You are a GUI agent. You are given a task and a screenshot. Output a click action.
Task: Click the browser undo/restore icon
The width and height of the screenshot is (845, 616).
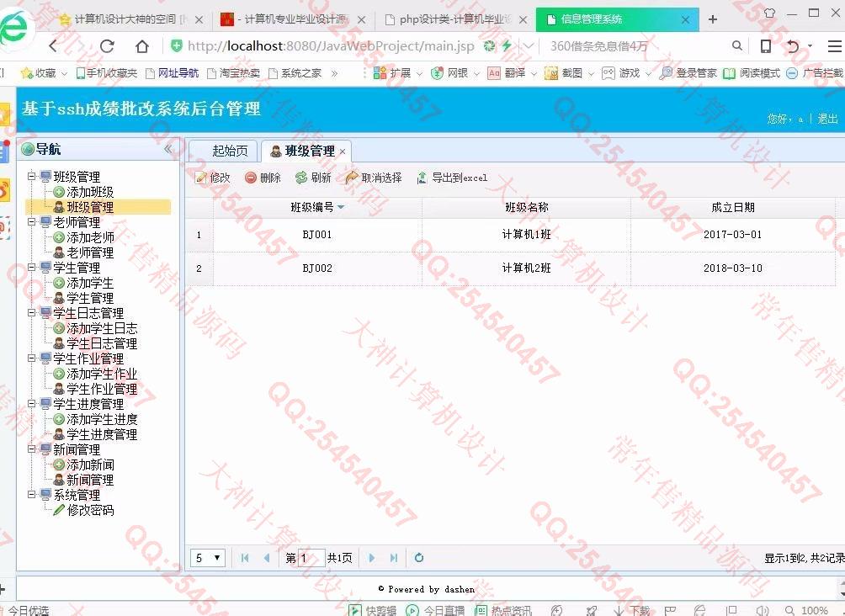pos(793,45)
